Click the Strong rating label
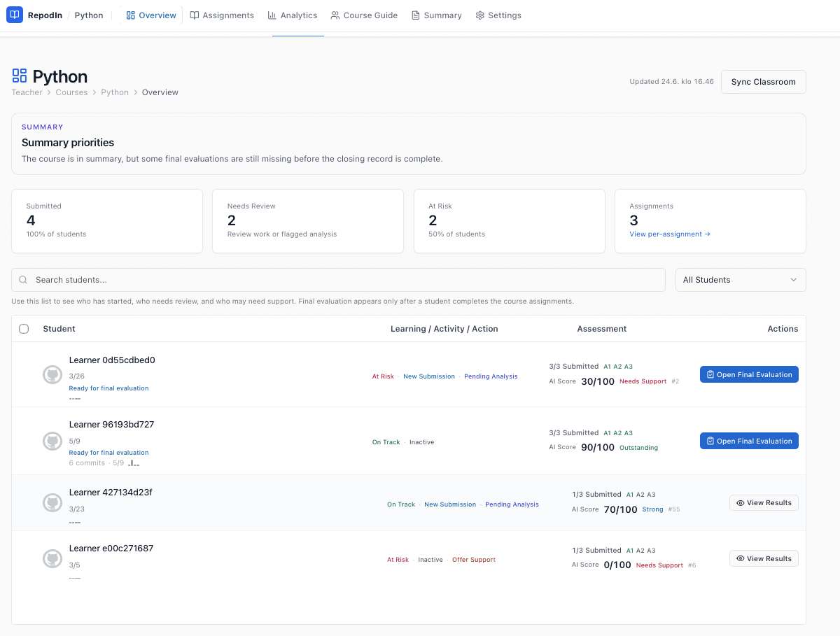Screen dimensions: 840x636 pyautogui.click(x=652, y=509)
